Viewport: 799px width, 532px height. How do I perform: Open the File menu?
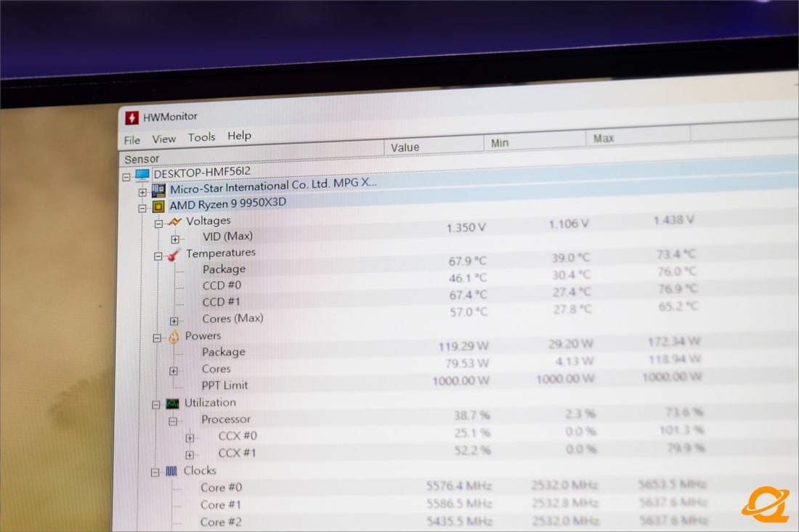132,140
